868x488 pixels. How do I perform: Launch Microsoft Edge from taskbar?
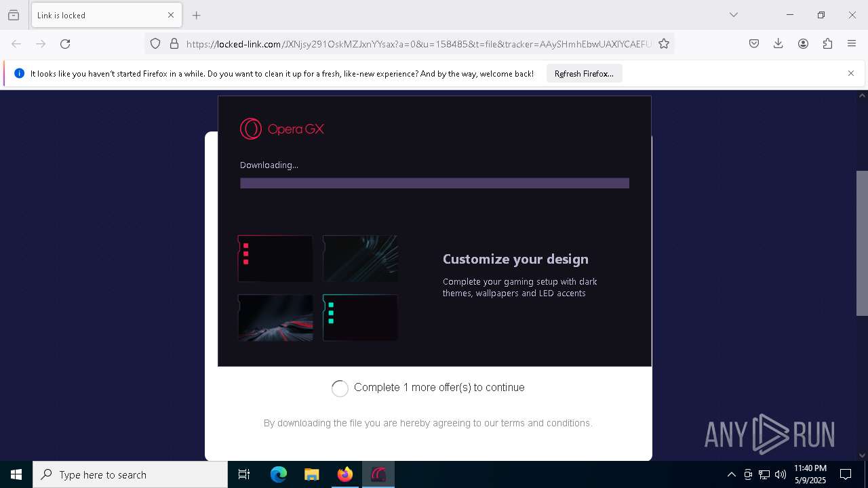coord(279,474)
